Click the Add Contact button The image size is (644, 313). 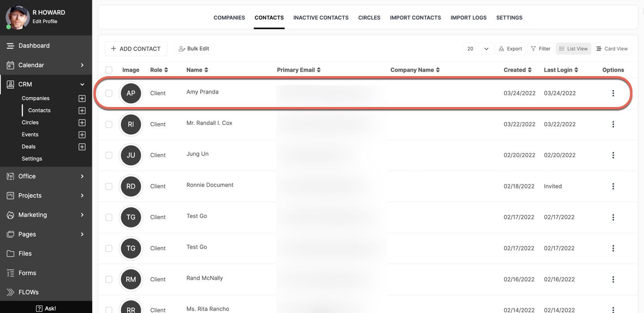(136, 49)
